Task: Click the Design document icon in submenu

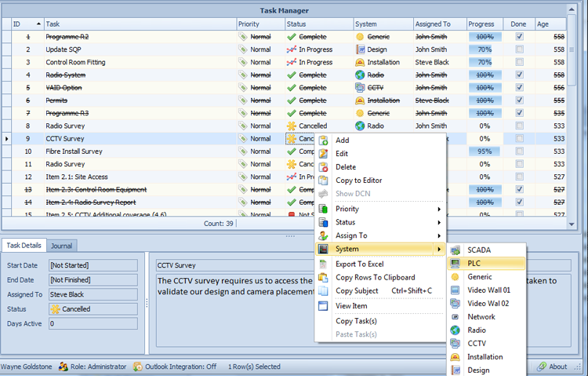Action: click(456, 371)
